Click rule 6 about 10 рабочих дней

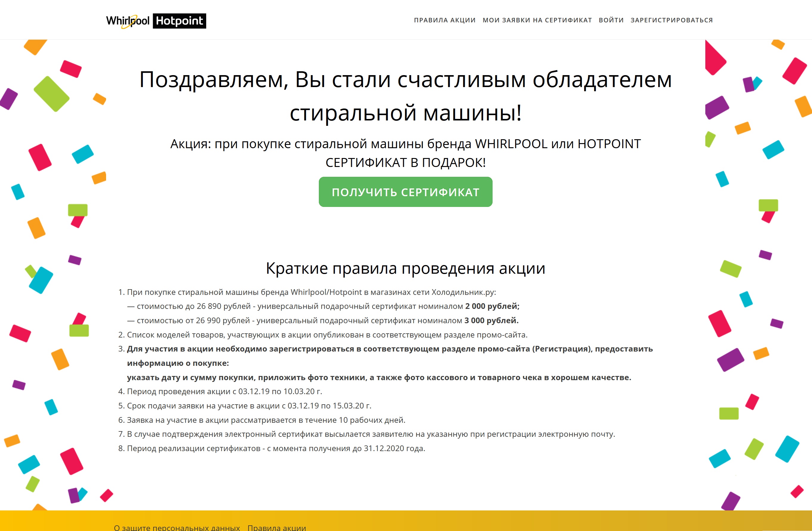(x=266, y=420)
